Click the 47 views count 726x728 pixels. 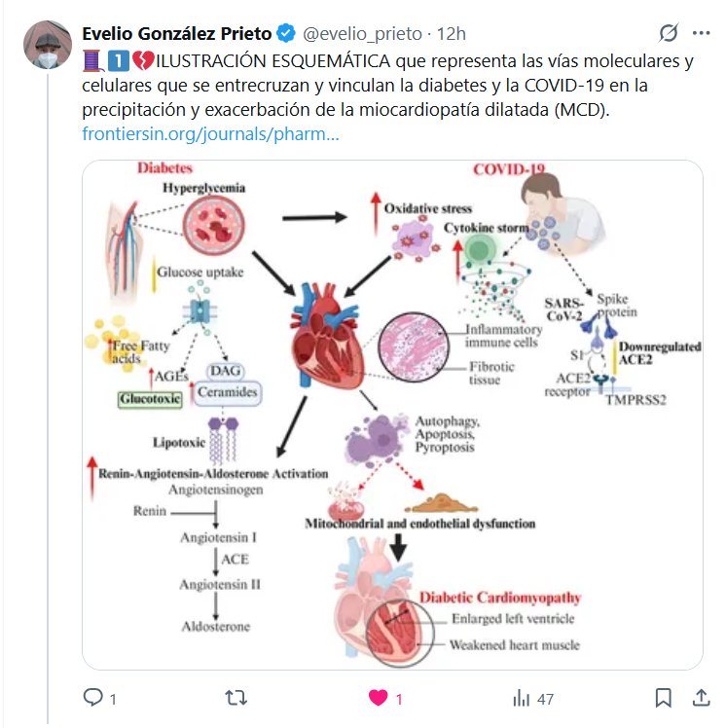click(x=545, y=699)
